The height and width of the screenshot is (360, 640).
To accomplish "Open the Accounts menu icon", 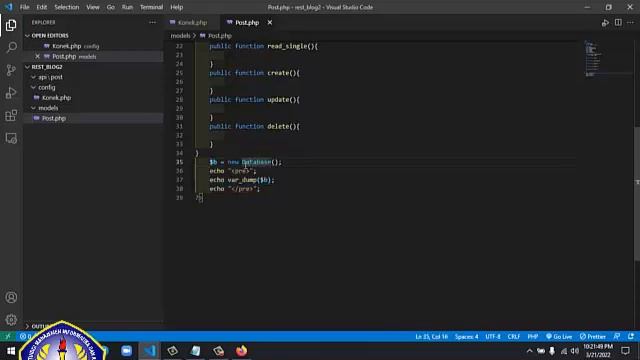I will 11,297.
